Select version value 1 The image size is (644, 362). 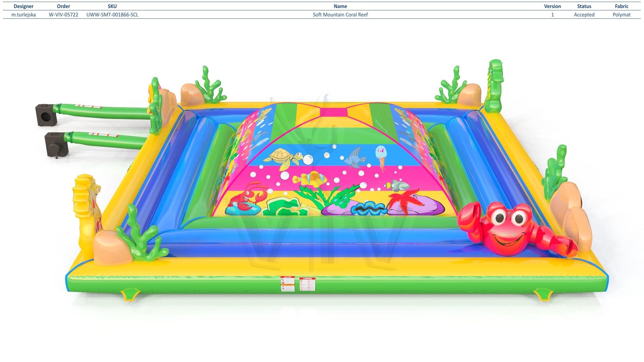pos(552,15)
